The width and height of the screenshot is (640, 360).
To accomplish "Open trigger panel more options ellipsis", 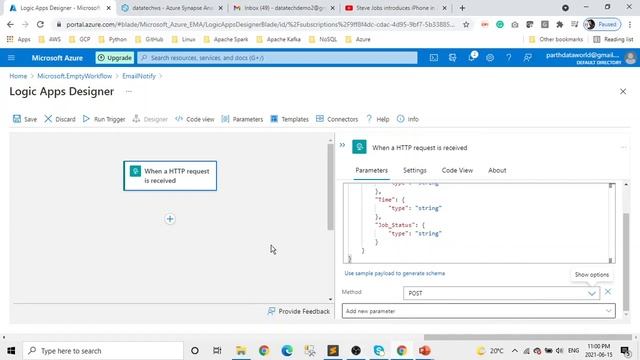I will click(623, 147).
